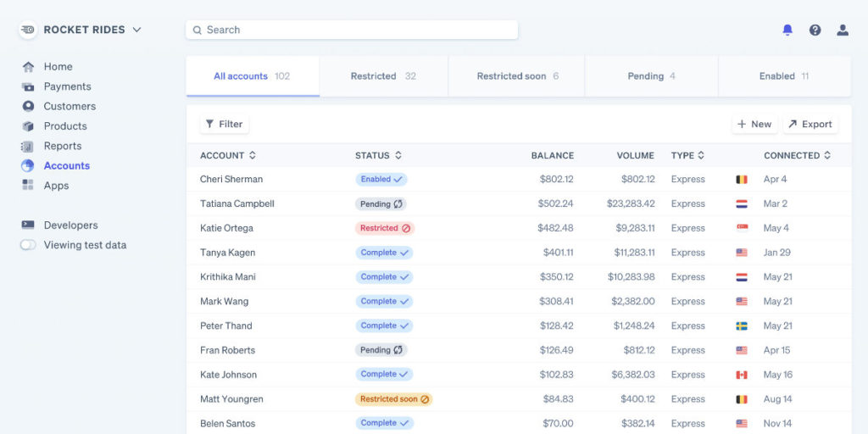Expand the Rocket Rides account dropdown
Screen dimensions: 868x434
[136, 30]
